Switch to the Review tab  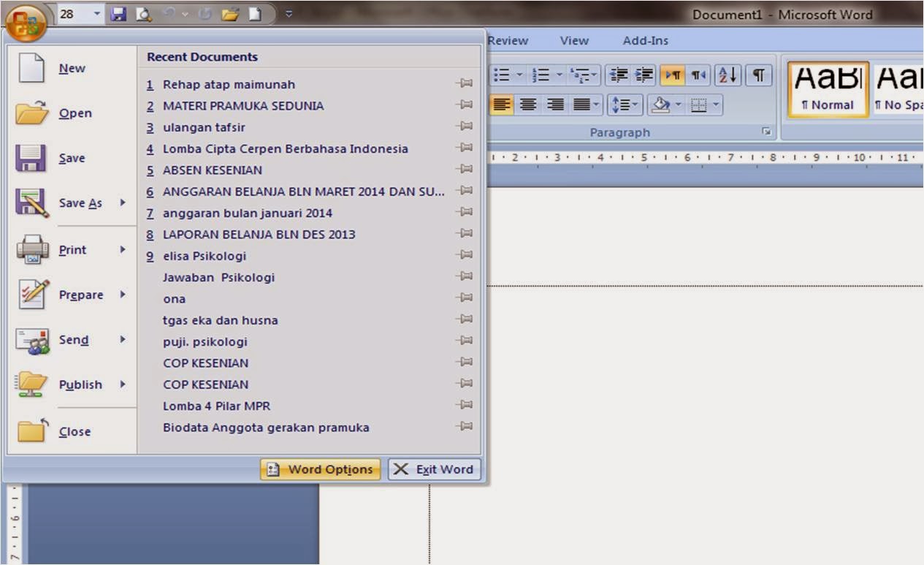tap(508, 41)
